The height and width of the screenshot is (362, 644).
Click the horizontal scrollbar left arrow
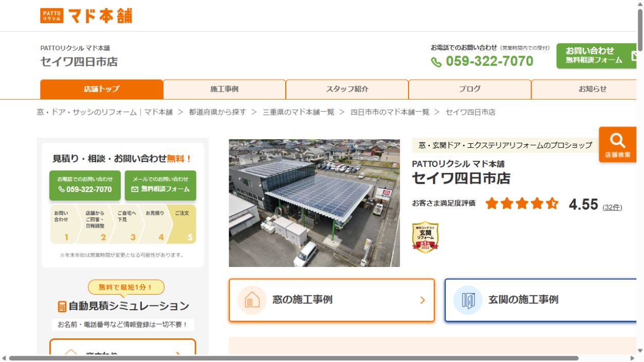point(4,358)
